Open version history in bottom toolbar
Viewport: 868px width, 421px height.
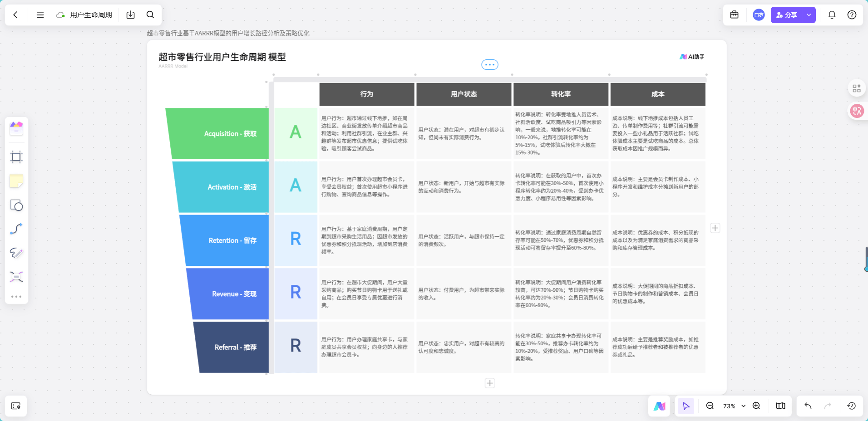click(x=852, y=406)
